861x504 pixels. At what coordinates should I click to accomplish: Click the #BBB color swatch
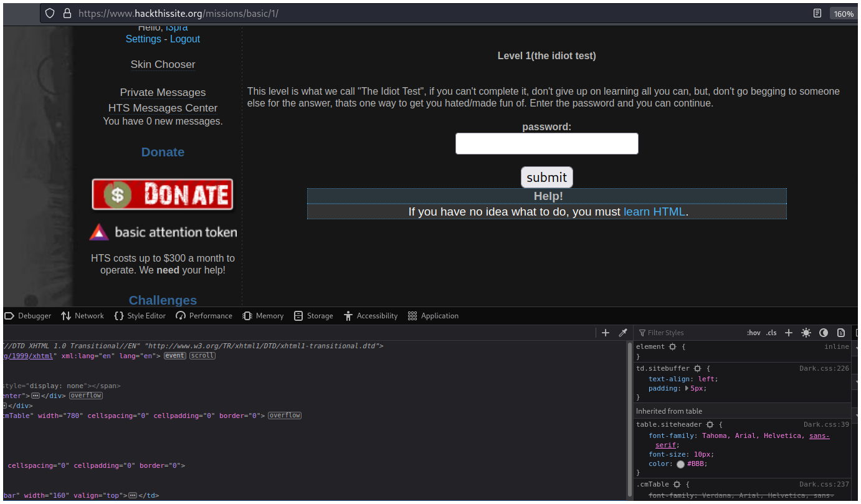(x=680, y=464)
